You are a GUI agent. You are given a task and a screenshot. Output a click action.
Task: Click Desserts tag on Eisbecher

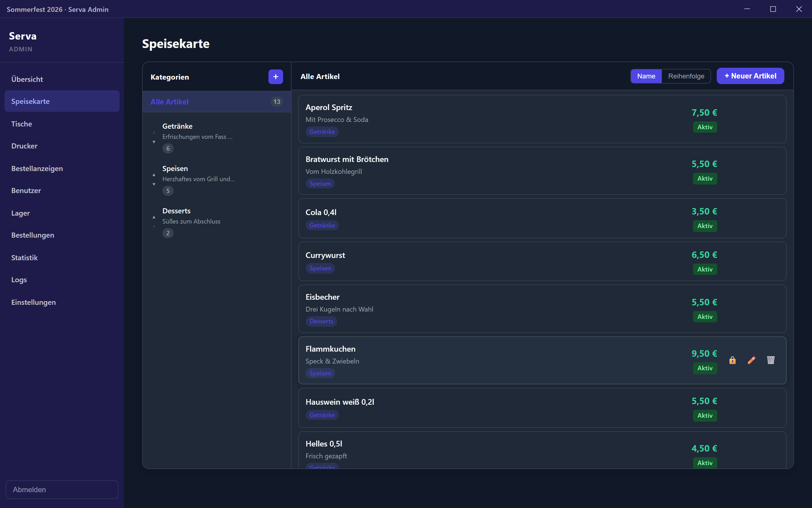[x=321, y=321]
